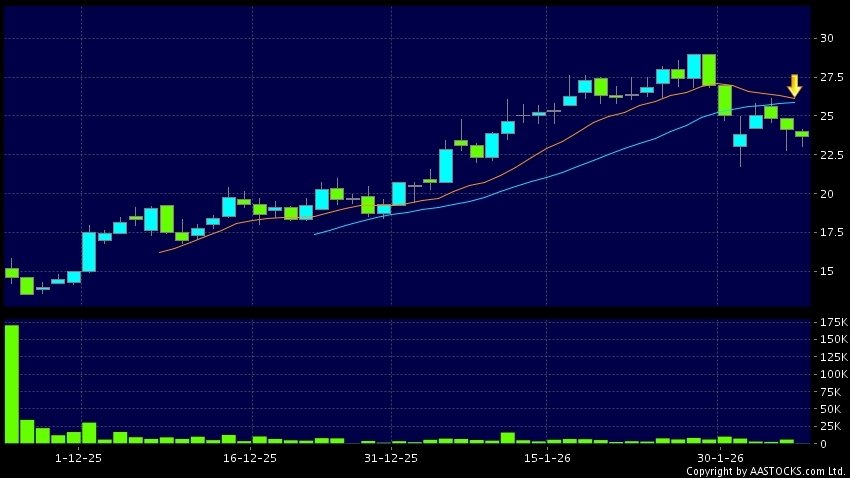Screen dimensions: 850x478
Task: Click the yellow down arrow marker
Action: [794, 85]
